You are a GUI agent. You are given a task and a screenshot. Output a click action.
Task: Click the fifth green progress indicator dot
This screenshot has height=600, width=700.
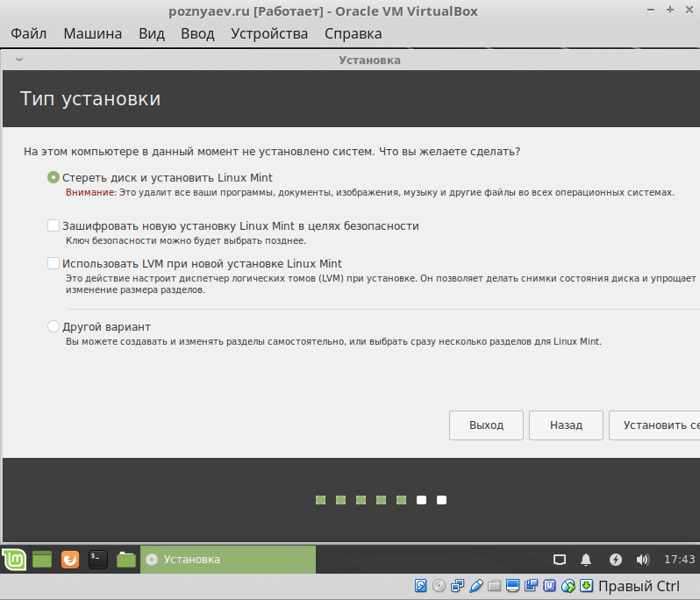click(x=402, y=500)
